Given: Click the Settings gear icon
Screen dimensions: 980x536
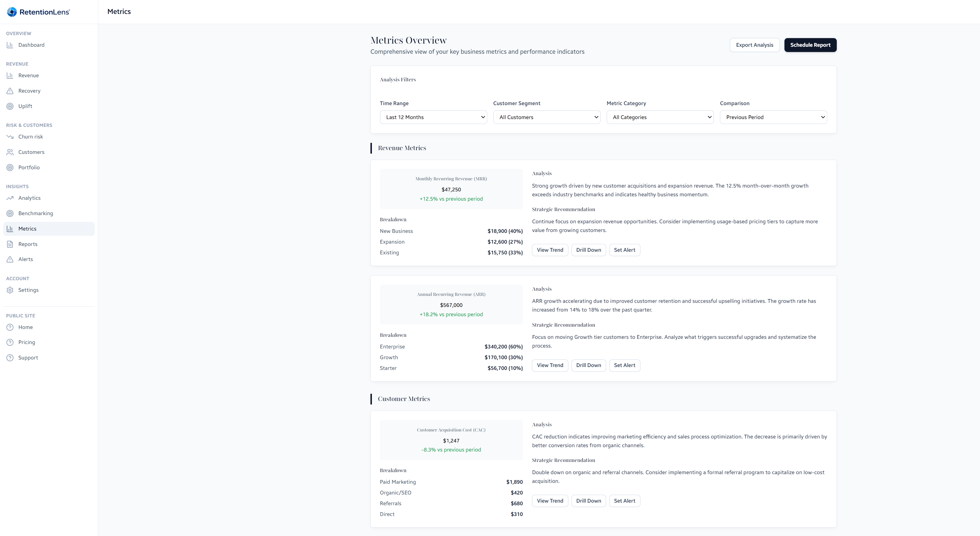Looking at the screenshot, I should click(x=10, y=290).
